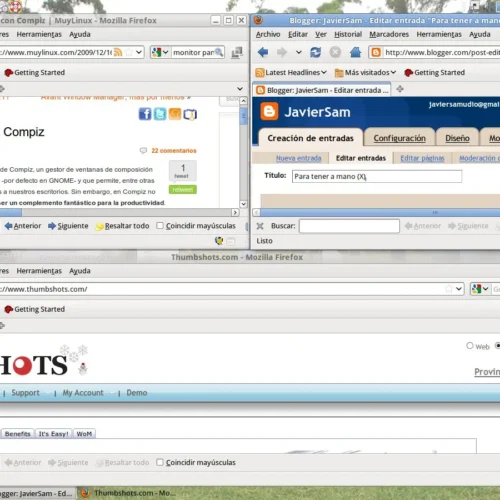Switch to the Configuración tab

click(399, 138)
